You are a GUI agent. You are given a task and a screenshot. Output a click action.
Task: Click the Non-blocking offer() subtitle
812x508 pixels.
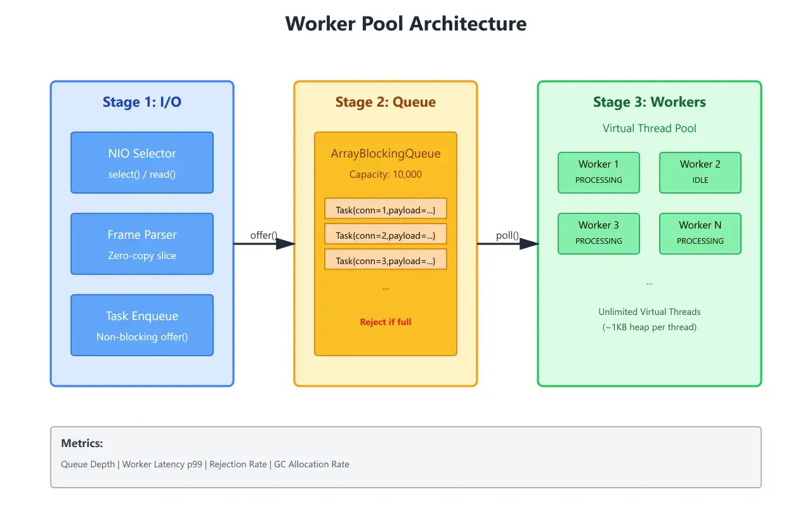(142, 337)
